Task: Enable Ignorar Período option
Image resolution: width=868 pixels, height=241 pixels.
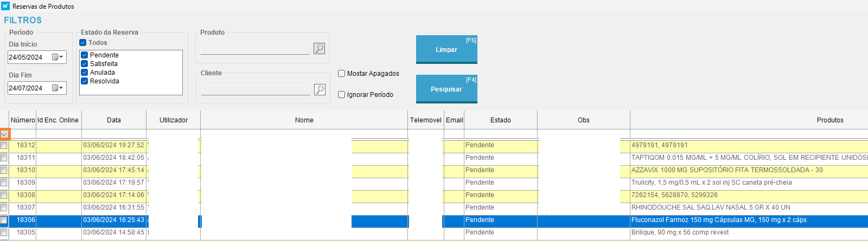Action: [342, 95]
